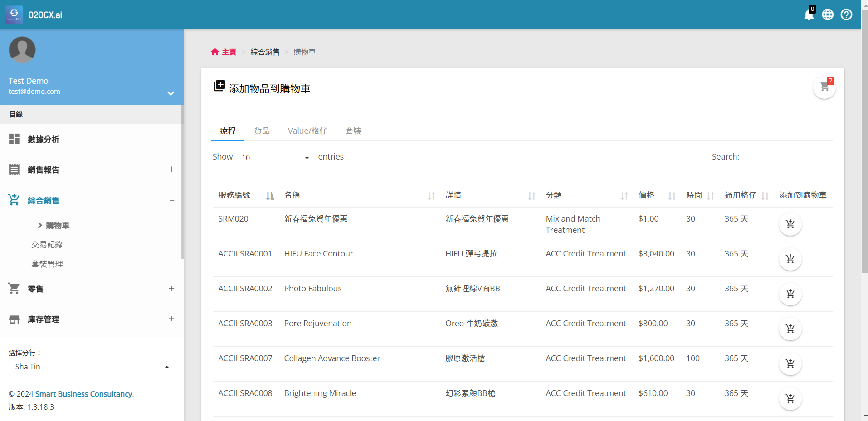Screen dimensions: 868x421
Task: Click the 數據分析 sidebar icon
Action: 14,139
